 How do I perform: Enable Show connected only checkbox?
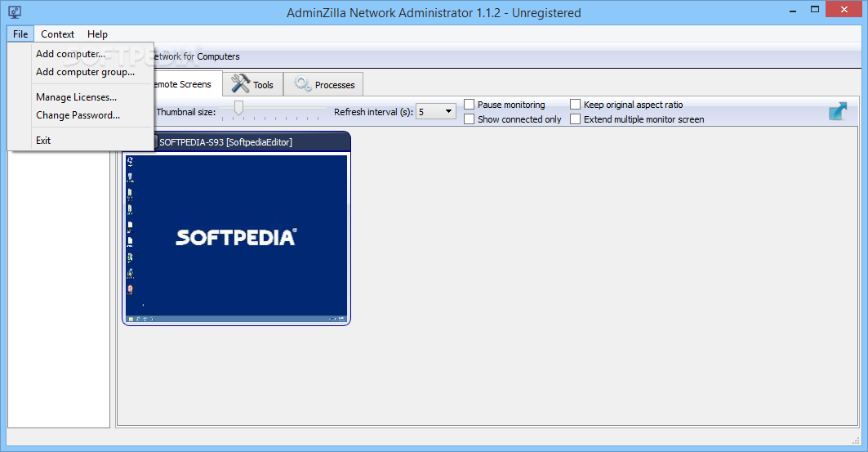coord(470,119)
